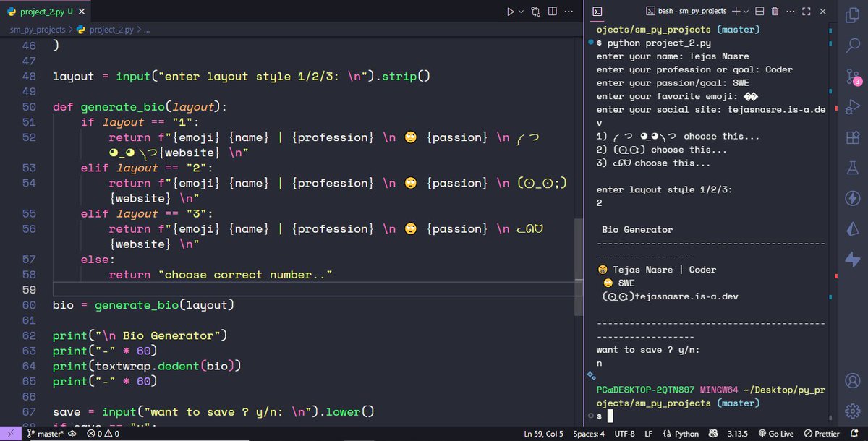Open the terminal panel More Actions menu

(x=791, y=11)
